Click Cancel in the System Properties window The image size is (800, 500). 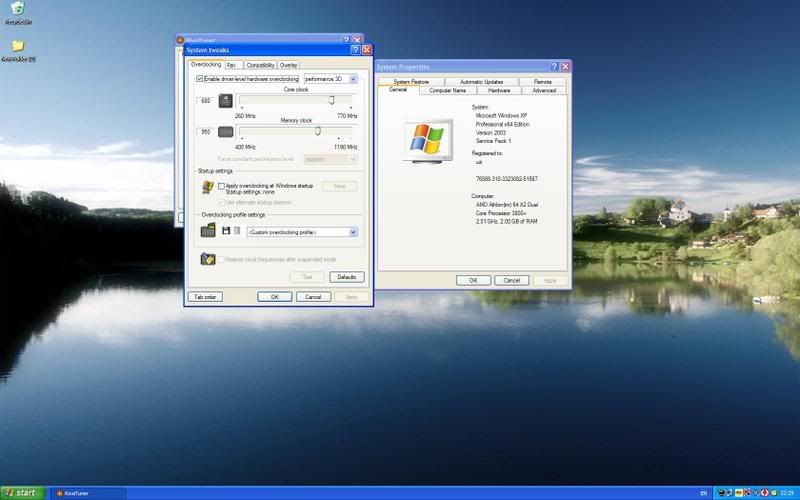click(x=512, y=281)
